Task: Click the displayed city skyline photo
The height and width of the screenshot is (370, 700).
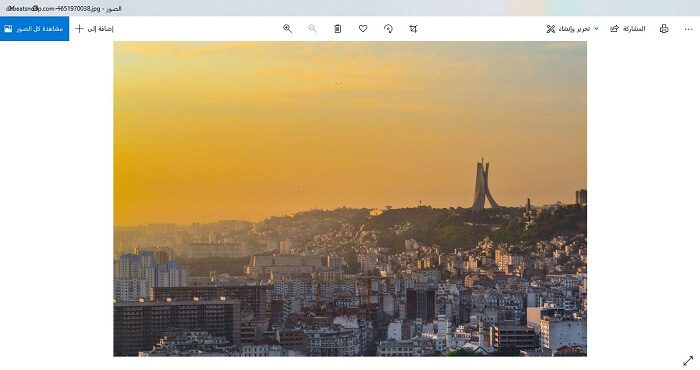Action: (350, 199)
